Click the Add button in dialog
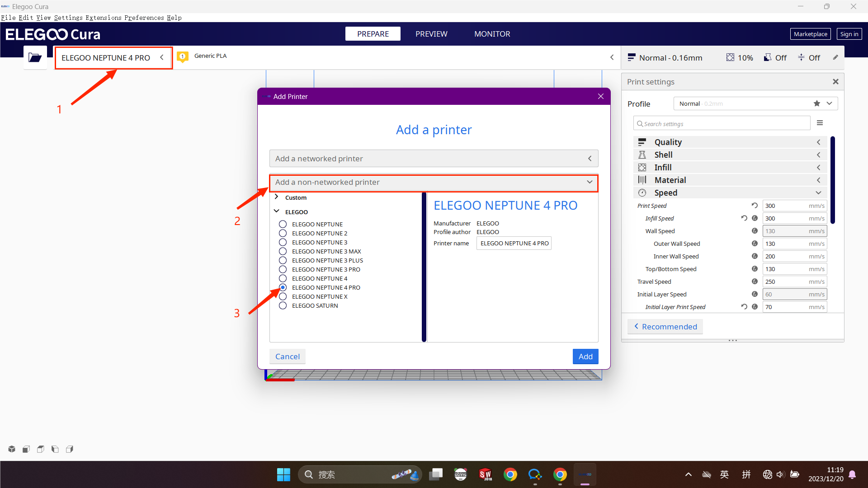This screenshot has height=488, width=868. click(585, 357)
